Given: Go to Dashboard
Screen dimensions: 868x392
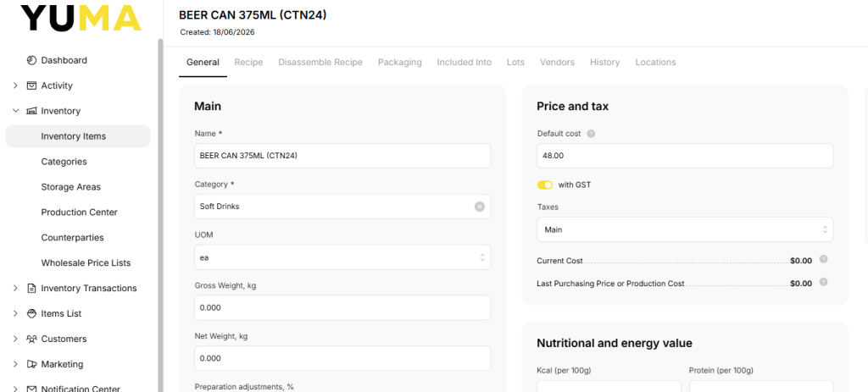Looking at the screenshot, I should click(x=64, y=60).
